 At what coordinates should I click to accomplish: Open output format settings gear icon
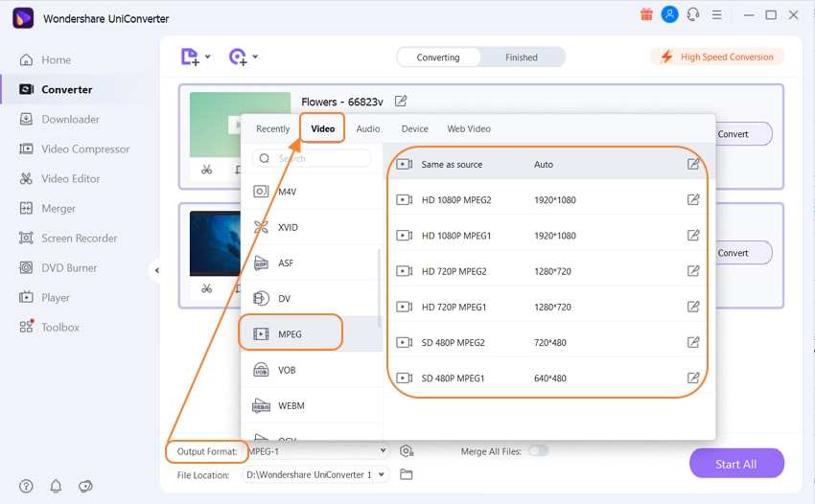click(x=407, y=451)
